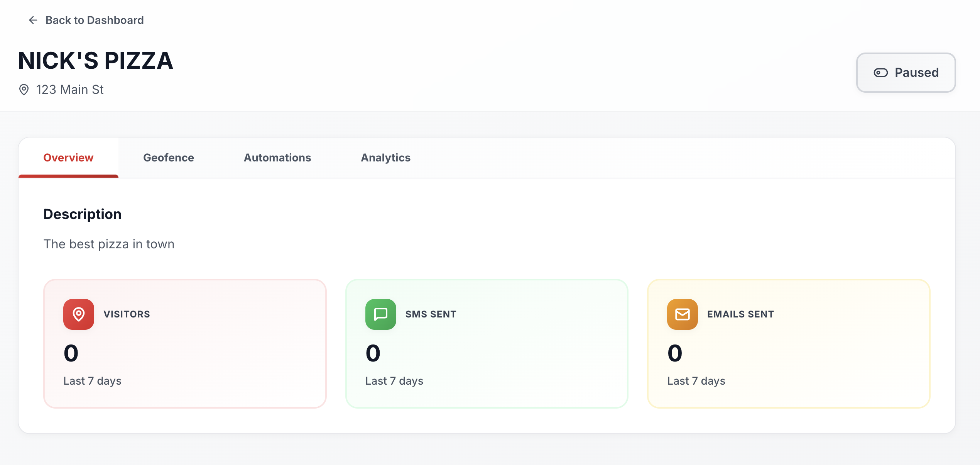Click the NICK'S PIZZA heading
The width and height of the screenshot is (980, 465).
pos(96,61)
